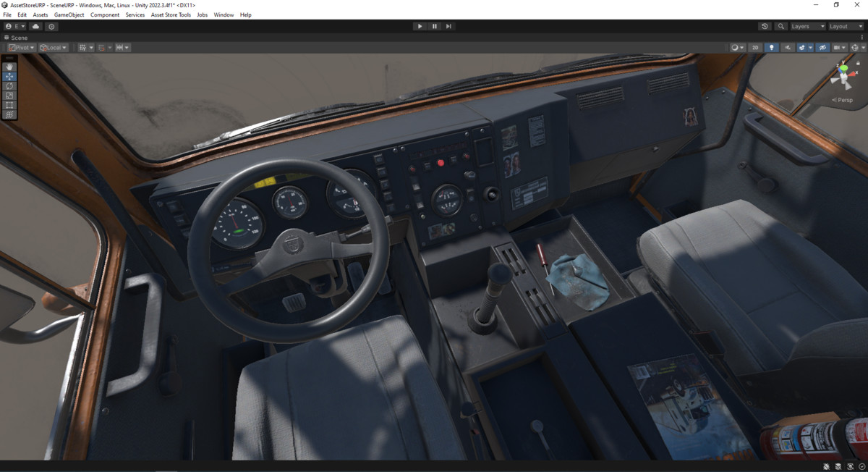Click the gizmo red X axis cone

point(852,74)
